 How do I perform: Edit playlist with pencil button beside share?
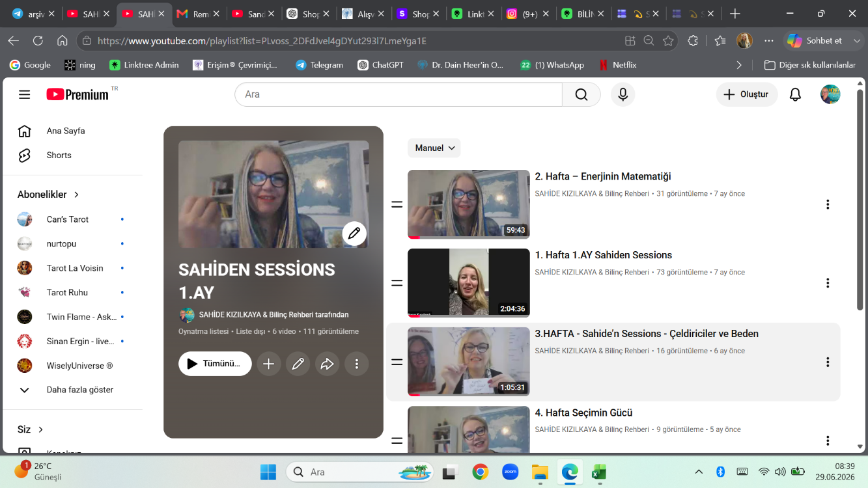(298, 364)
